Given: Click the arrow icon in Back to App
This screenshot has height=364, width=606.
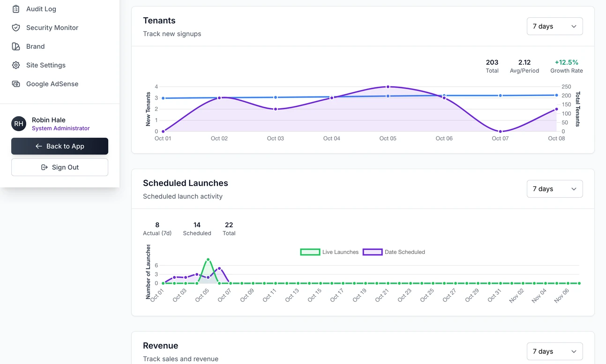Looking at the screenshot, I should tap(39, 146).
